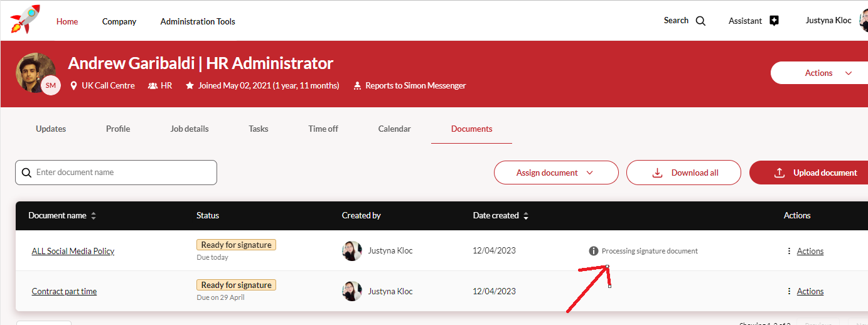Click the three-dot icon for ALL Social Media Policy
The image size is (868, 325).
coord(789,251)
